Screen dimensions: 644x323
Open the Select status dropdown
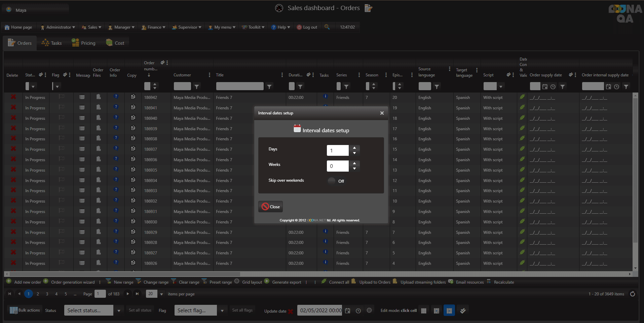(119, 311)
